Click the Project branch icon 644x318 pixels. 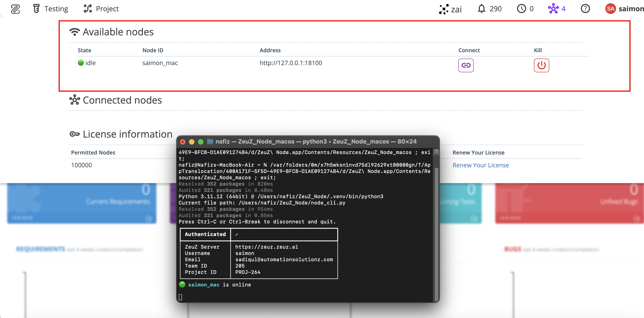pos(88,9)
